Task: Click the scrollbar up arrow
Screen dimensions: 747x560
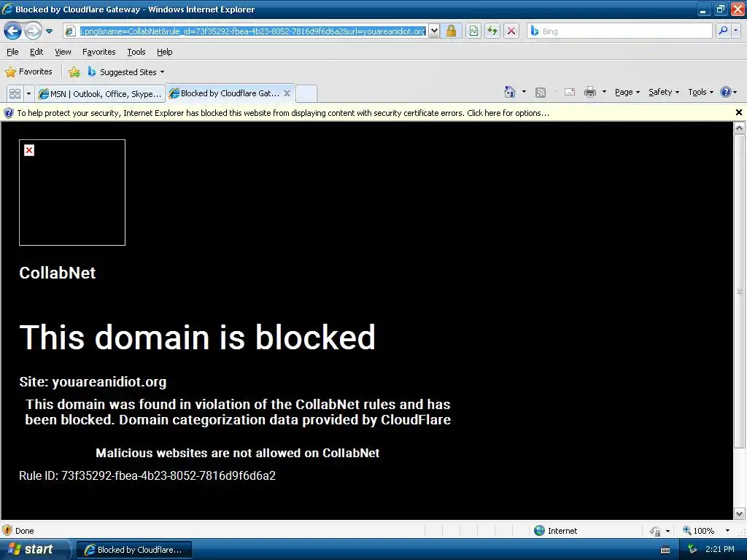Action: [740, 128]
